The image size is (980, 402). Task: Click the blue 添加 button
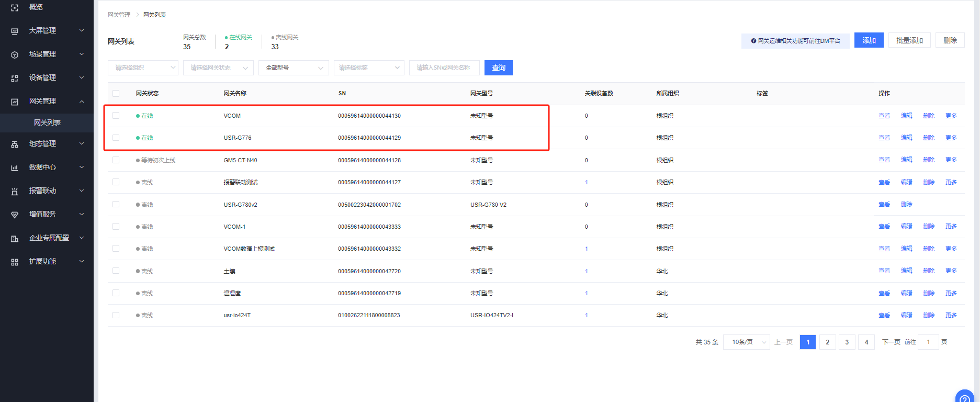click(869, 40)
